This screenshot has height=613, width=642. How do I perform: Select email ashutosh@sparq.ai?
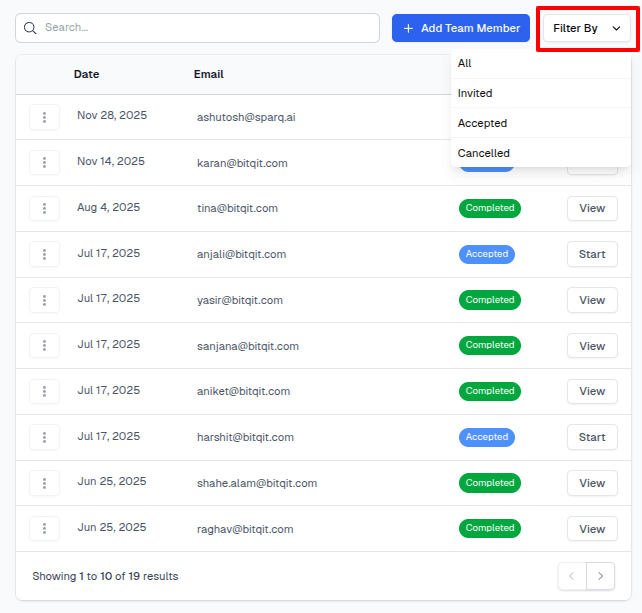(x=246, y=118)
